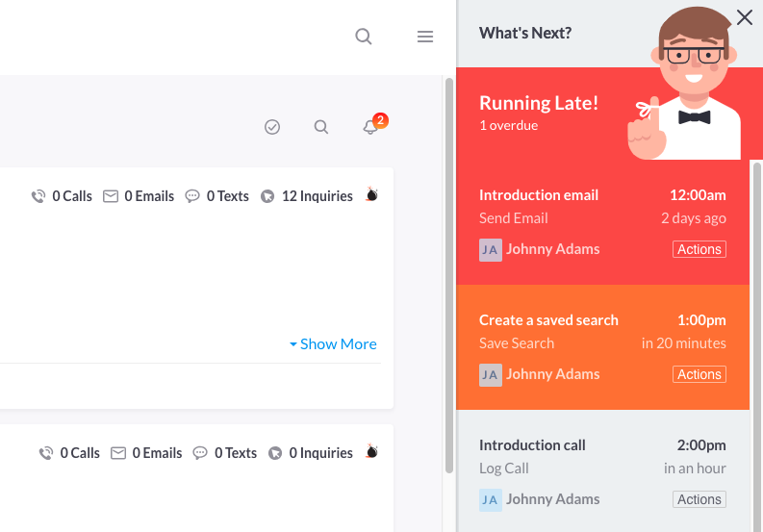The height and width of the screenshot is (532, 763).
Task: Open the Create a saved search title
Action: coord(548,320)
